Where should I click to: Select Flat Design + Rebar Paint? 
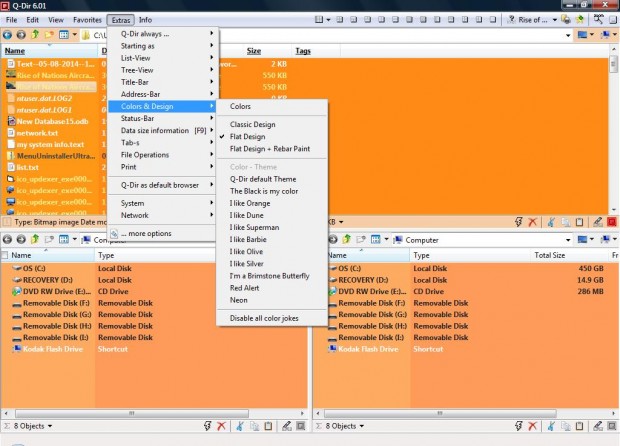tap(270, 149)
